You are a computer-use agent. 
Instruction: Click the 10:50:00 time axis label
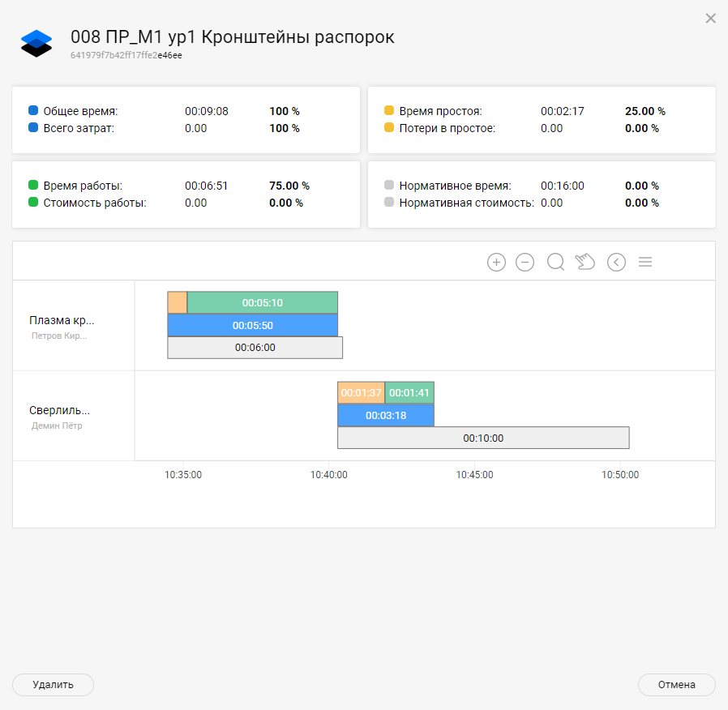[x=620, y=475]
